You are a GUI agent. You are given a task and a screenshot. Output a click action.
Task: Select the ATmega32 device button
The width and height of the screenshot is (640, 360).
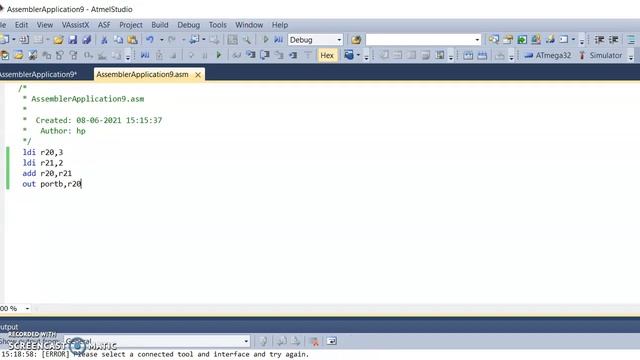click(548, 56)
